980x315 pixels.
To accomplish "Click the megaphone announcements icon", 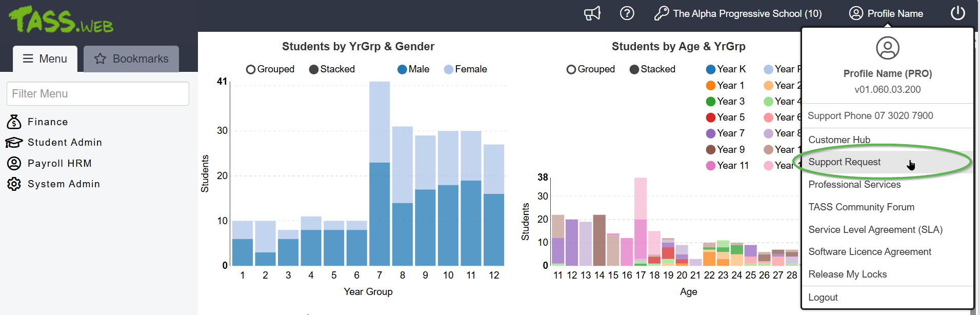I will pos(592,13).
